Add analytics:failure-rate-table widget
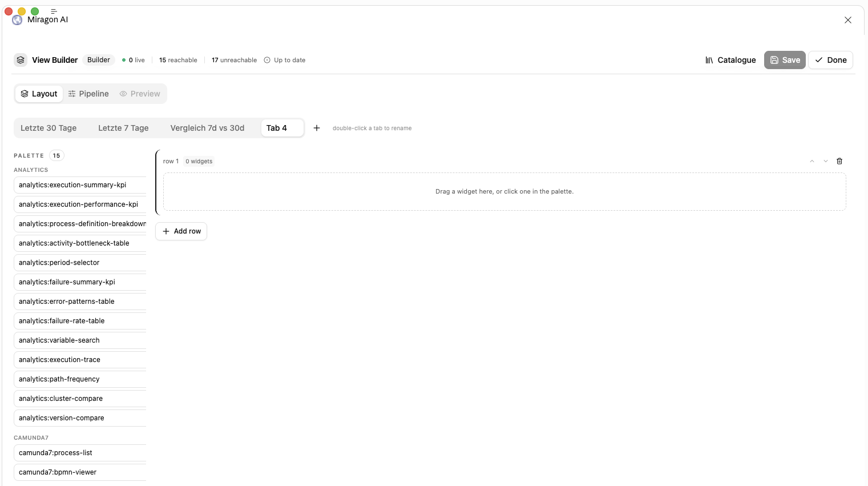Screen dimensions: 868x486 click(x=80, y=321)
